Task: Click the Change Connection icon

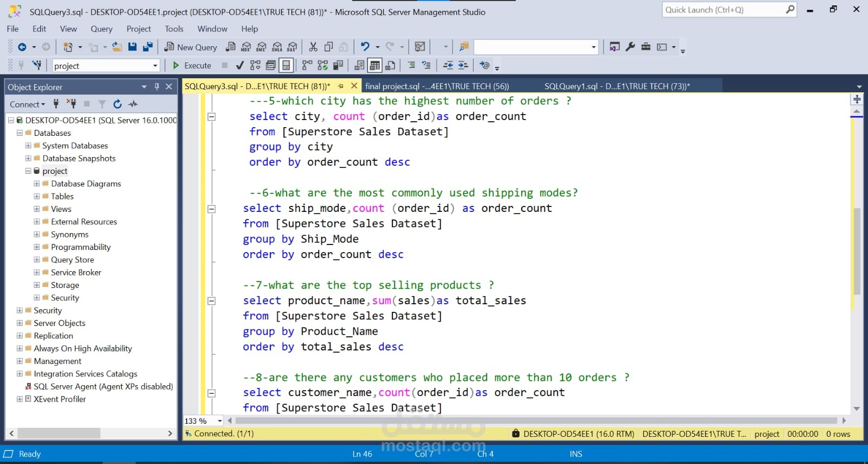Action: (37, 66)
